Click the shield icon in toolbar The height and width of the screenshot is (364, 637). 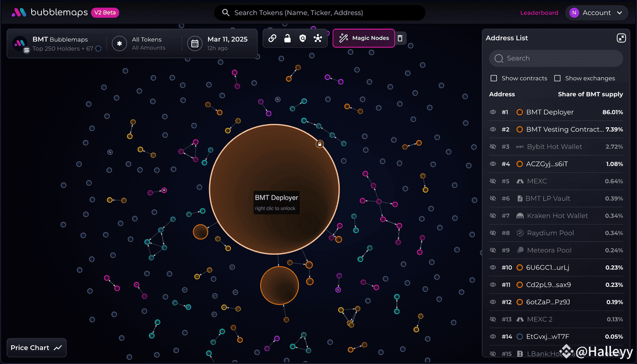[x=303, y=38]
